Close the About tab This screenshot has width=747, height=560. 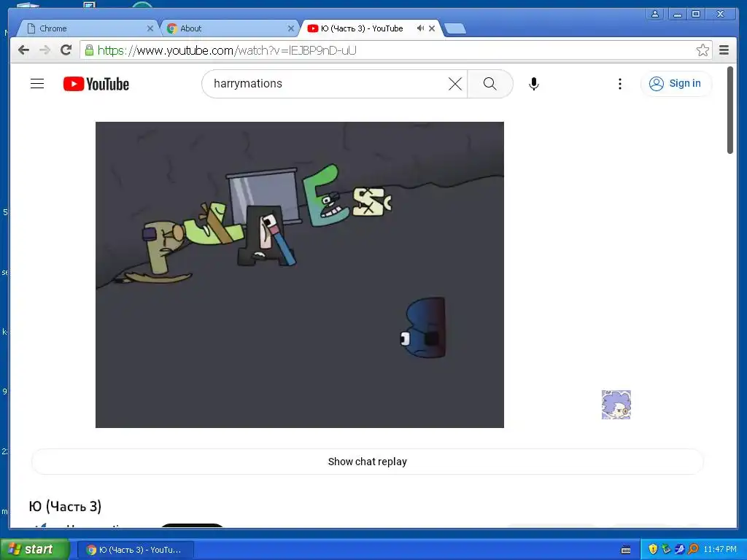[291, 28]
